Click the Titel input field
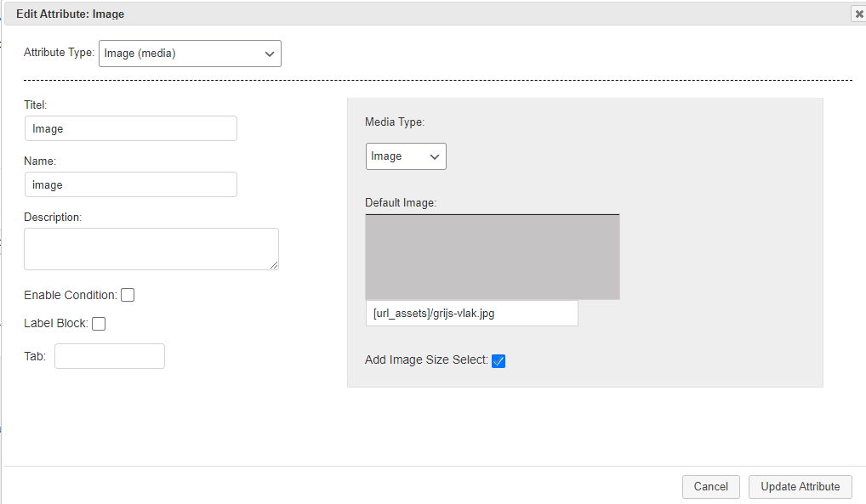This screenshot has height=504, width=866. coord(131,128)
